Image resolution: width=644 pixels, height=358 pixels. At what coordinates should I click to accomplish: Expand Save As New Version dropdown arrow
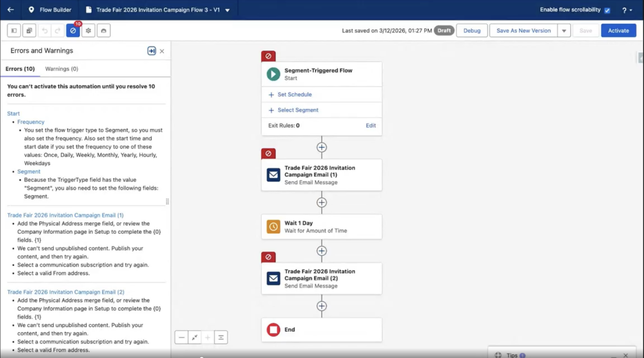564,31
